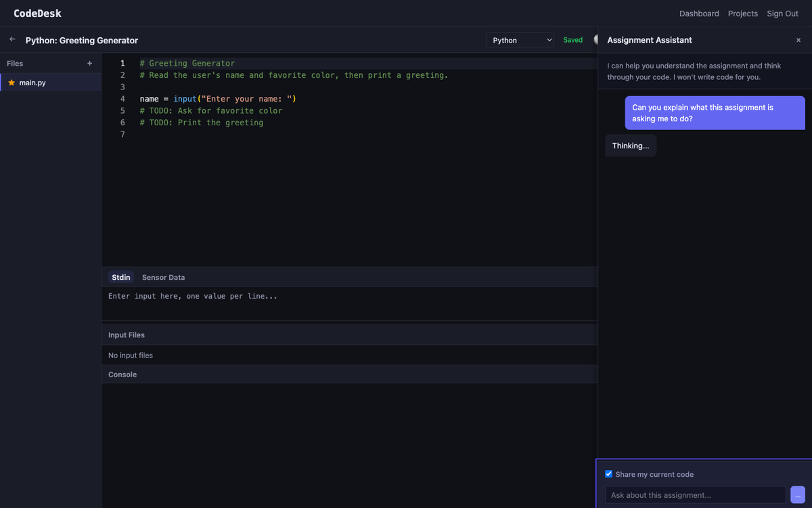Image resolution: width=812 pixels, height=508 pixels.
Task: Select the Stdin tab
Action: pyautogui.click(x=121, y=278)
